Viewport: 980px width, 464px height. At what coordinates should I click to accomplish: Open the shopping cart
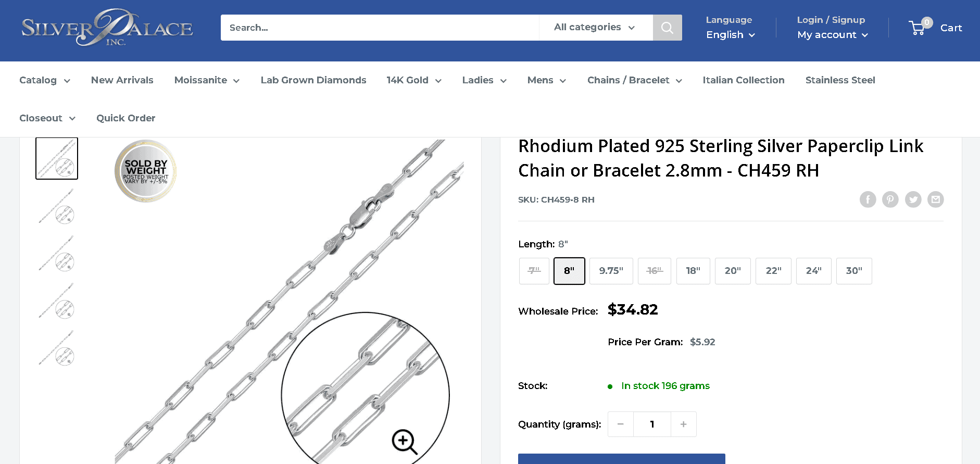pos(935,28)
